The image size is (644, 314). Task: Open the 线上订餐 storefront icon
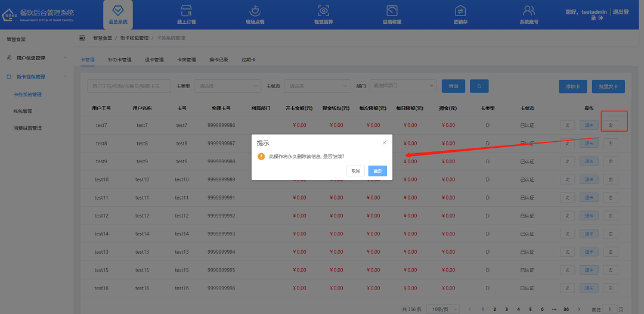186,11
